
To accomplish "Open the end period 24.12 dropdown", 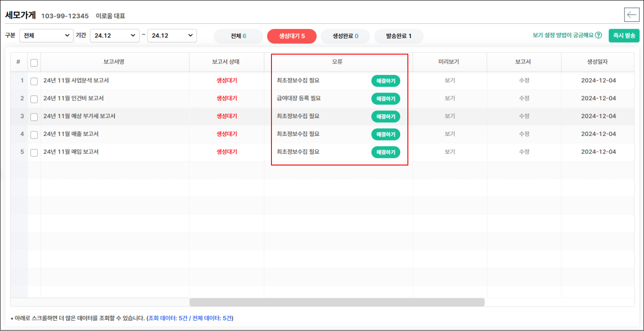I will tap(172, 36).
